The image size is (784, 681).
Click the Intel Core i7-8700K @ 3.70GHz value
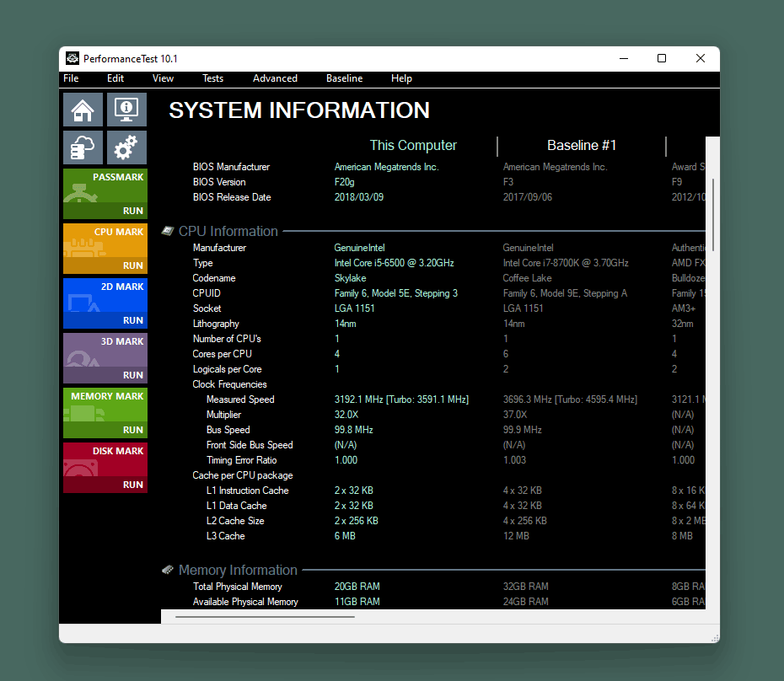click(566, 263)
